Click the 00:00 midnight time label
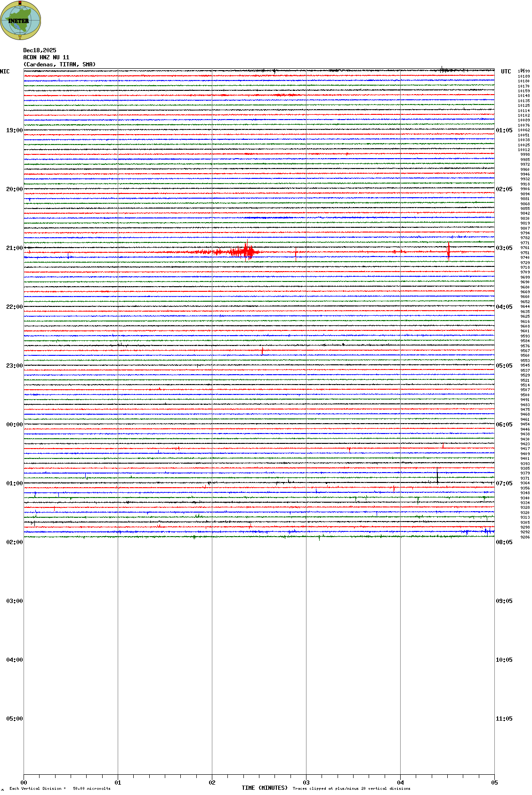 (x=14, y=425)
